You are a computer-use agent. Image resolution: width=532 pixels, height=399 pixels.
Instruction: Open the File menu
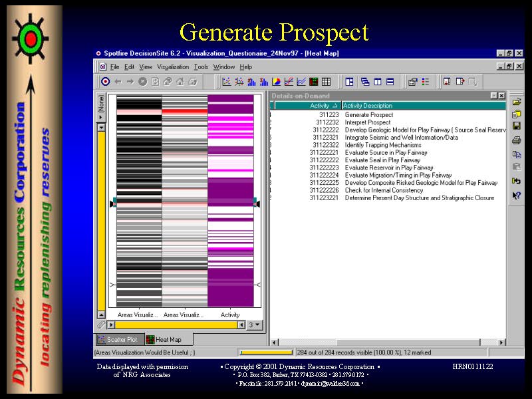coord(114,66)
